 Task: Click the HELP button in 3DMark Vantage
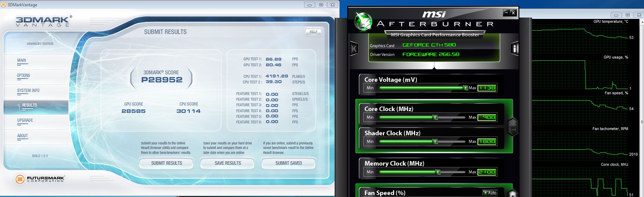point(313,32)
